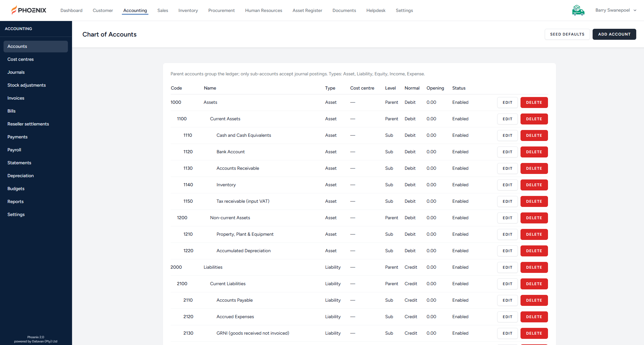
Task: Open the Procurement menu
Action: [x=221, y=10]
